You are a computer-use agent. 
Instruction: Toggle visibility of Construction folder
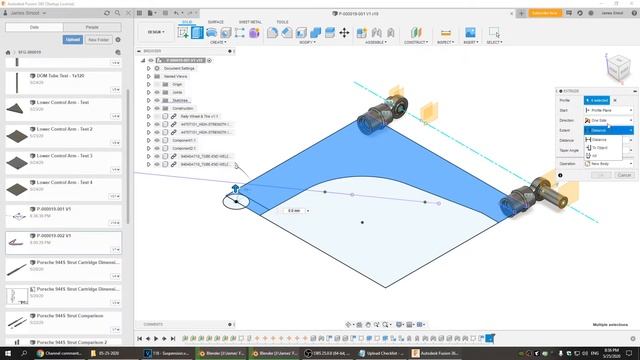[x=157, y=108]
